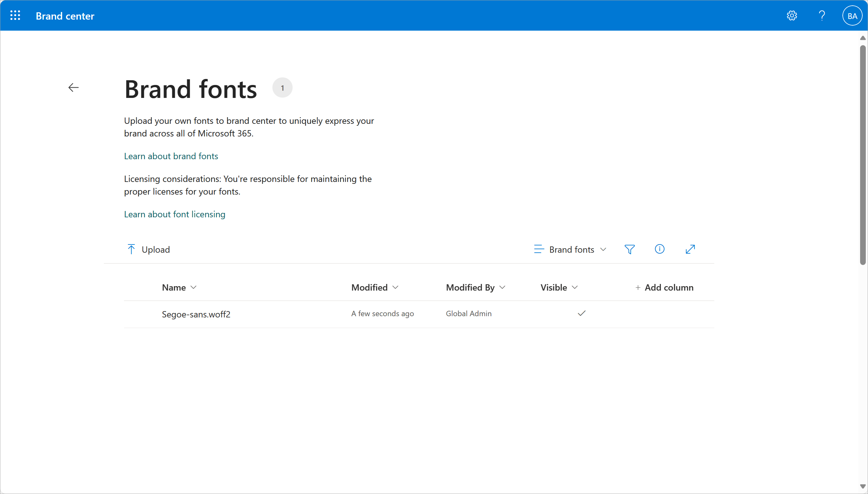
Task: Open the Learn about font licensing link
Action: pos(175,214)
